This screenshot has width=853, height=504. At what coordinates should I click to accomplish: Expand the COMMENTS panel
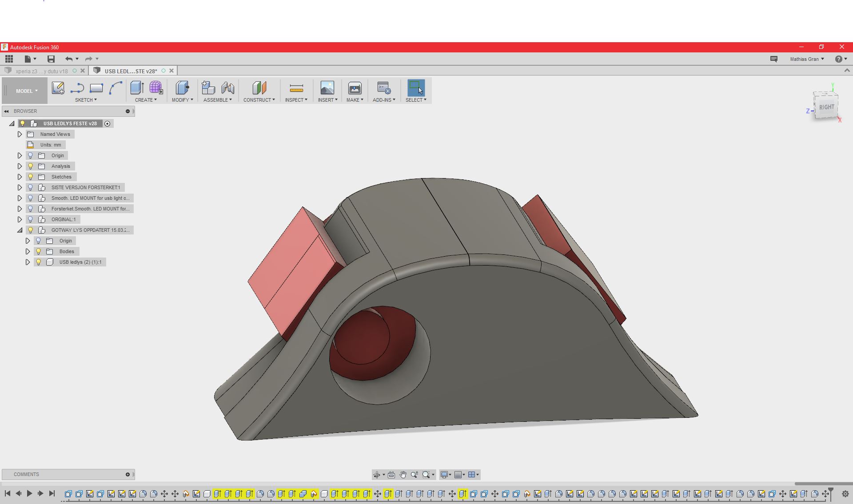[128, 474]
